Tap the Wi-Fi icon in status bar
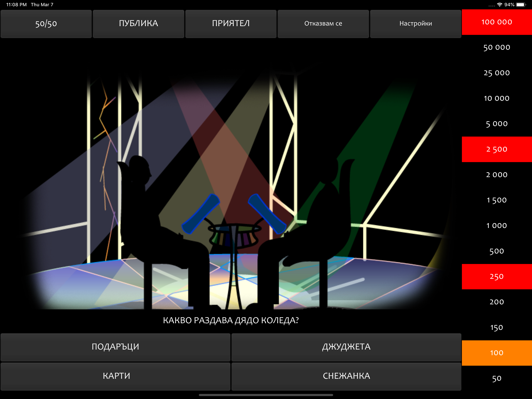The image size is (532, 399). 500,4
